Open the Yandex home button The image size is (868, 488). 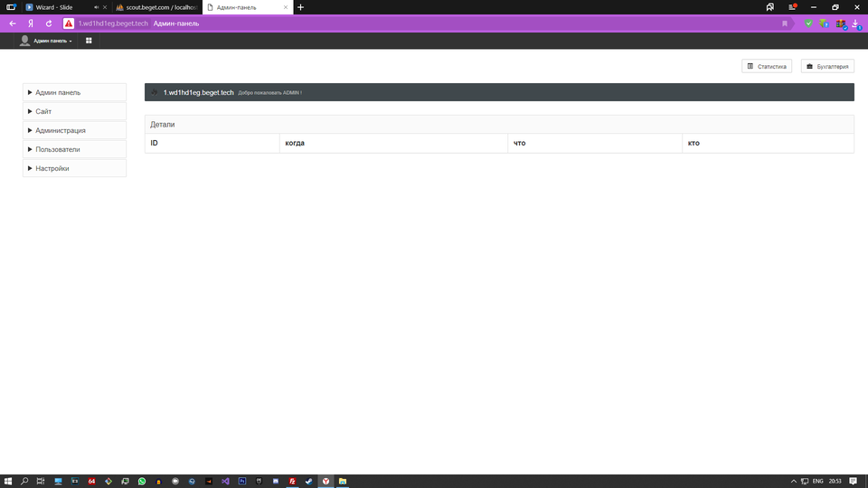click(x=31, y=23)
